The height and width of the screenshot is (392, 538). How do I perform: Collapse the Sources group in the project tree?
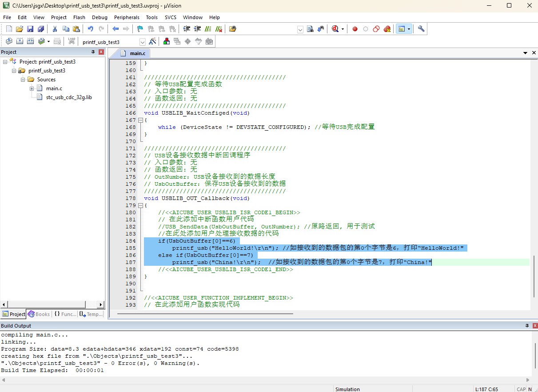click(x=23, y=80)
